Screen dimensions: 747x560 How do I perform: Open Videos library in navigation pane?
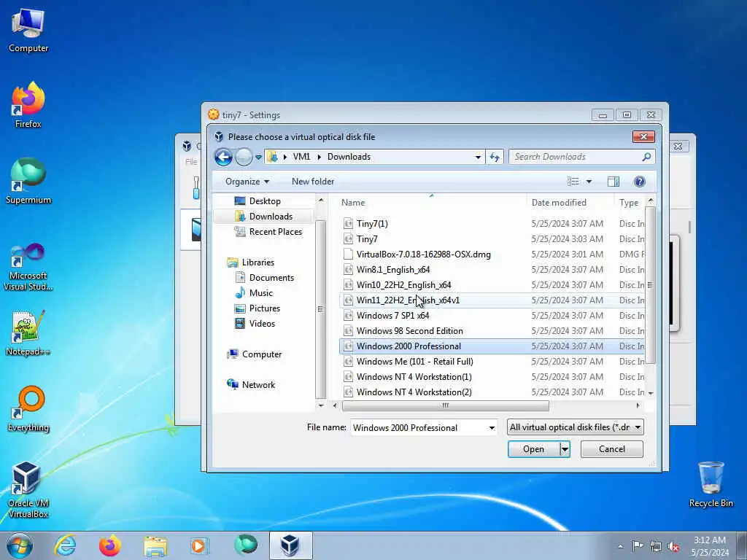click(x=262, y=323)
